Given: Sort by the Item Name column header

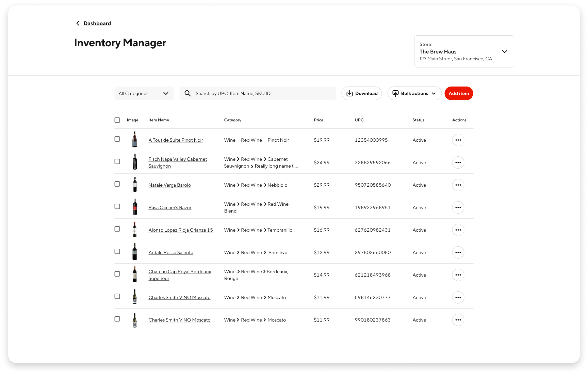Looking at the screenshot, I should click(x=159, y=120).
